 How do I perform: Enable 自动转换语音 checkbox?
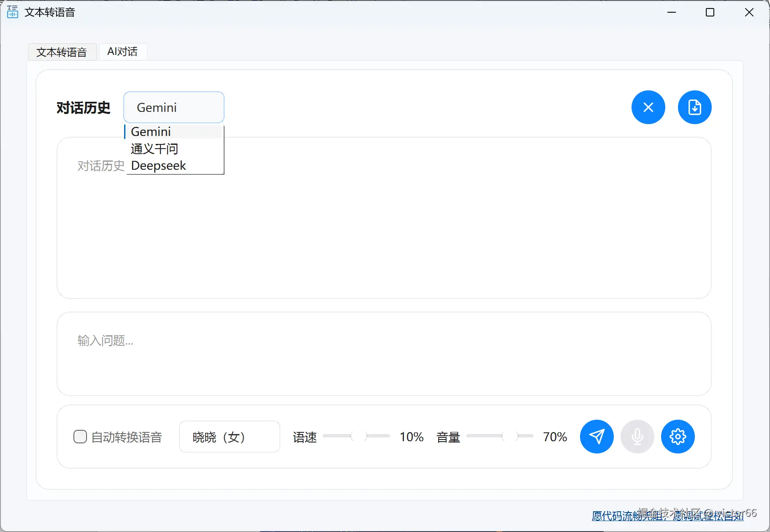80,436
